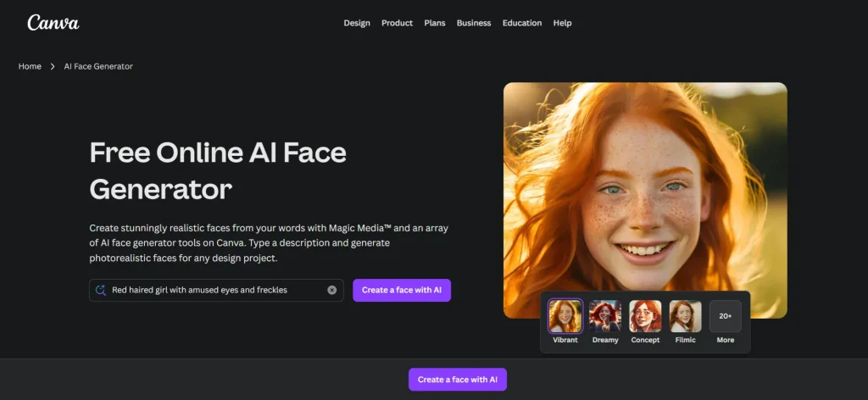Open the Help menu
This screenshot has width=868, height=400.
coord(562,23)
